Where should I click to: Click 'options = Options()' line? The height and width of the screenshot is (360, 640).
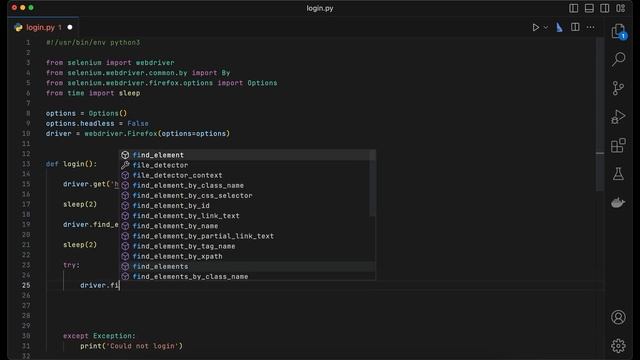pyautogui.click(x=87, y=113)
